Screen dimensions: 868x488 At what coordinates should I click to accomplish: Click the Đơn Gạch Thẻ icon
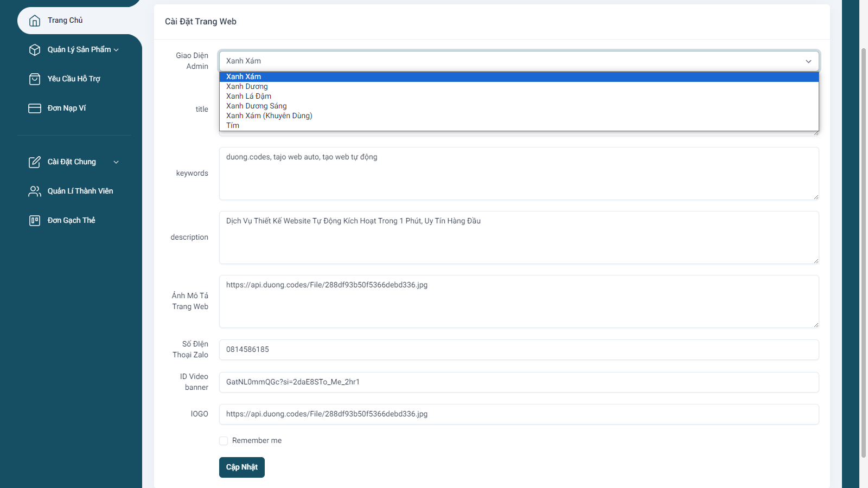click(35, 221)
